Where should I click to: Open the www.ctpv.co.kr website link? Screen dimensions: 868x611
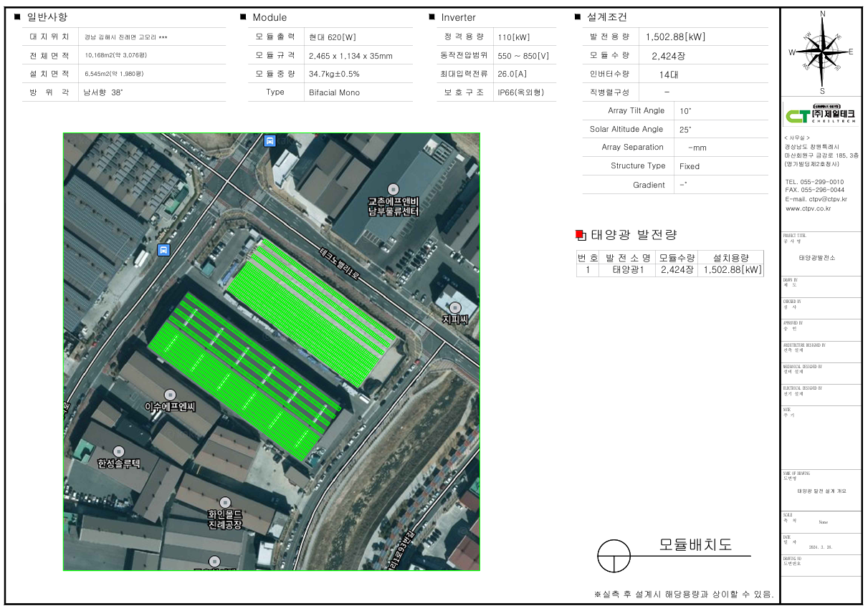[808, 208]
